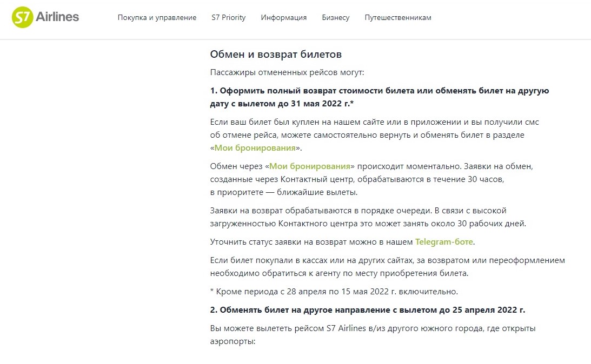Go to the Бизнесу section
The height and width of the screenshot is (364, 591).
(335, 17)
